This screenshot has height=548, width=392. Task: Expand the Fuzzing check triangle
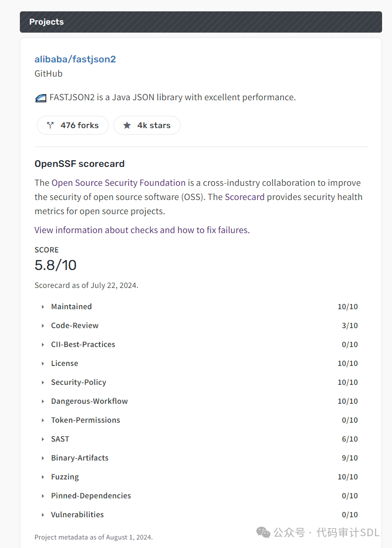point(43,477)
